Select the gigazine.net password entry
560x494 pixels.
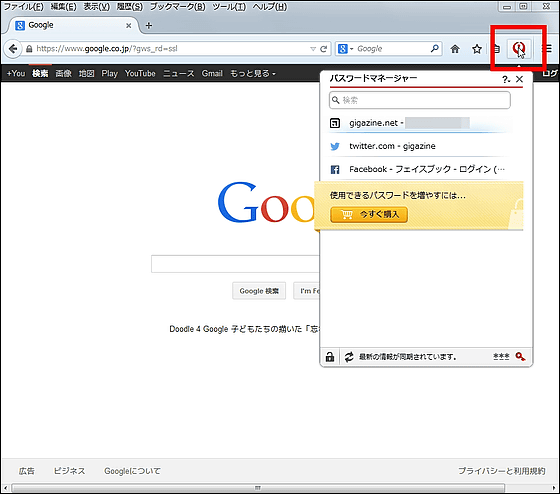(x=420, y=123)
